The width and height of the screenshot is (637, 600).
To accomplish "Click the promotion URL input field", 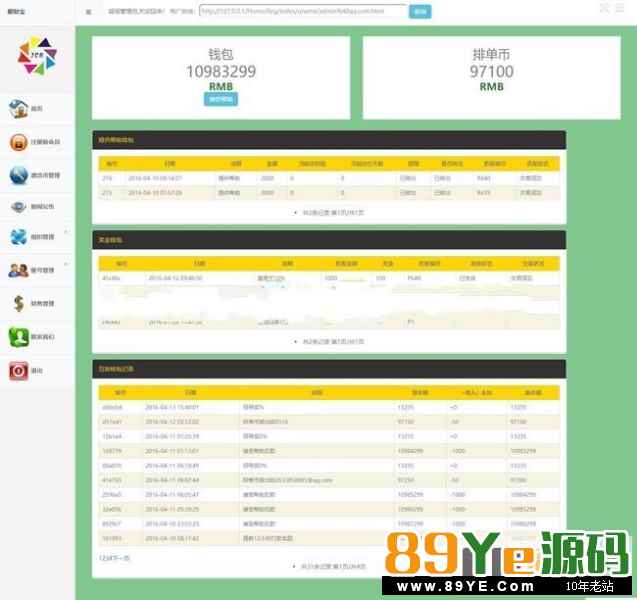I will pyautogui.click(x=303, y=11).
